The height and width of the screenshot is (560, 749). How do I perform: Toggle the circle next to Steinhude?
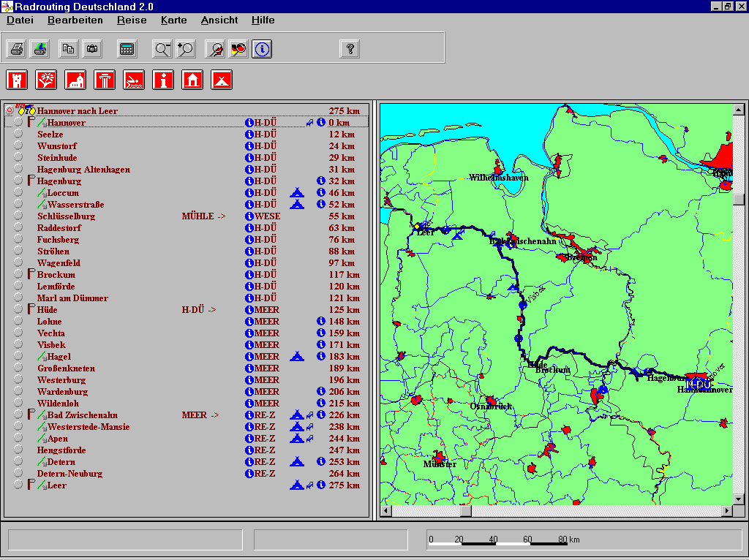(18, 157)
